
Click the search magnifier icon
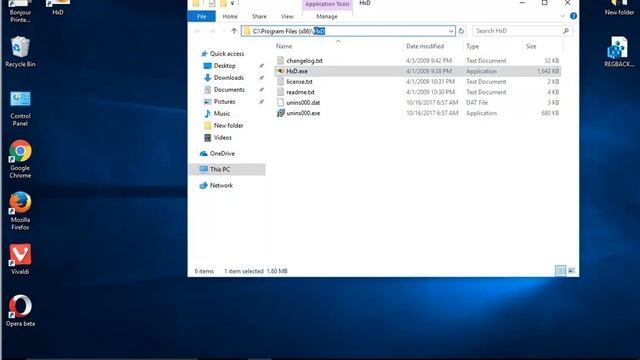point(566,31)
